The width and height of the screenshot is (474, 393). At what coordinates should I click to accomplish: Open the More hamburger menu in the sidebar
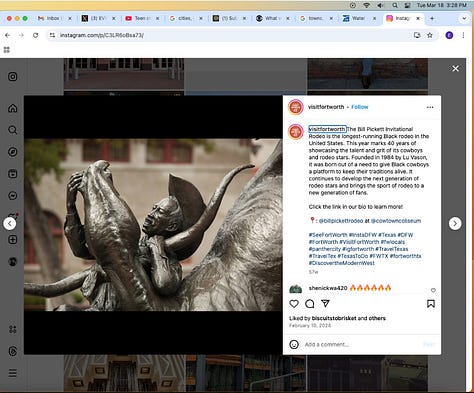(x=13, y=373)
